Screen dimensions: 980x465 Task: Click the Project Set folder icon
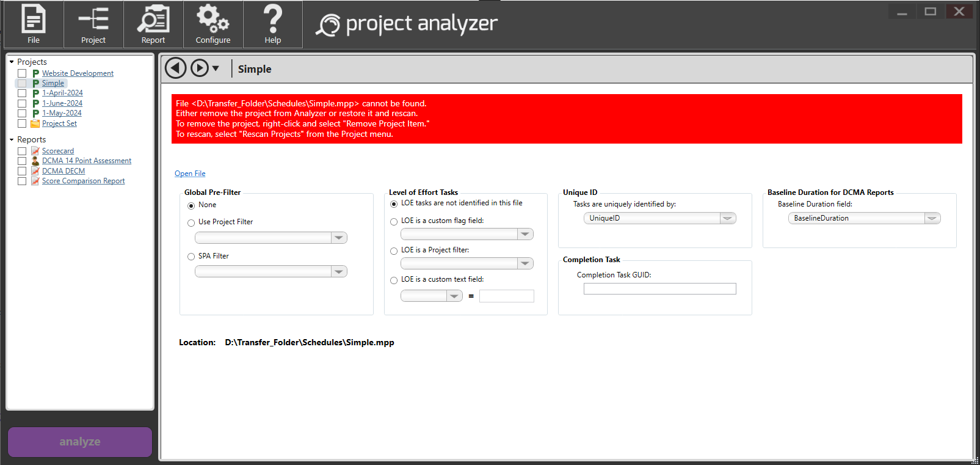coord(35,123)
